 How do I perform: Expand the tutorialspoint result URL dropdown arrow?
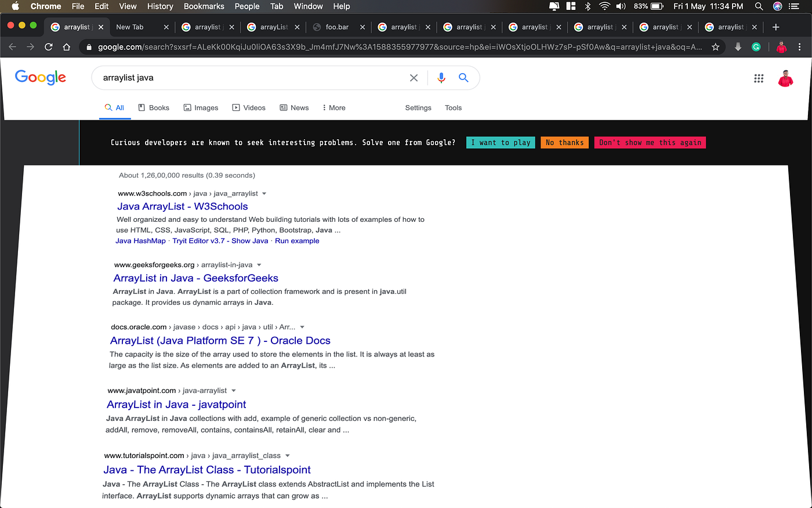(288, 456)
